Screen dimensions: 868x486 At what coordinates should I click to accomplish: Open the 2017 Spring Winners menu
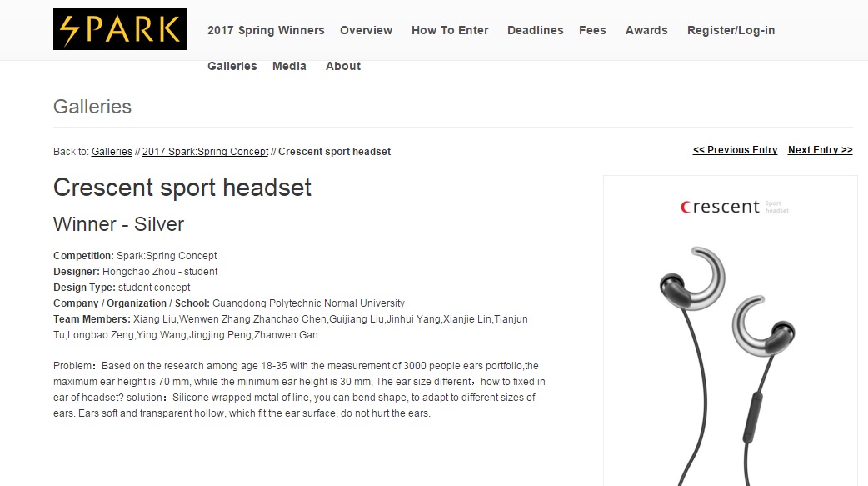[266, 31]
